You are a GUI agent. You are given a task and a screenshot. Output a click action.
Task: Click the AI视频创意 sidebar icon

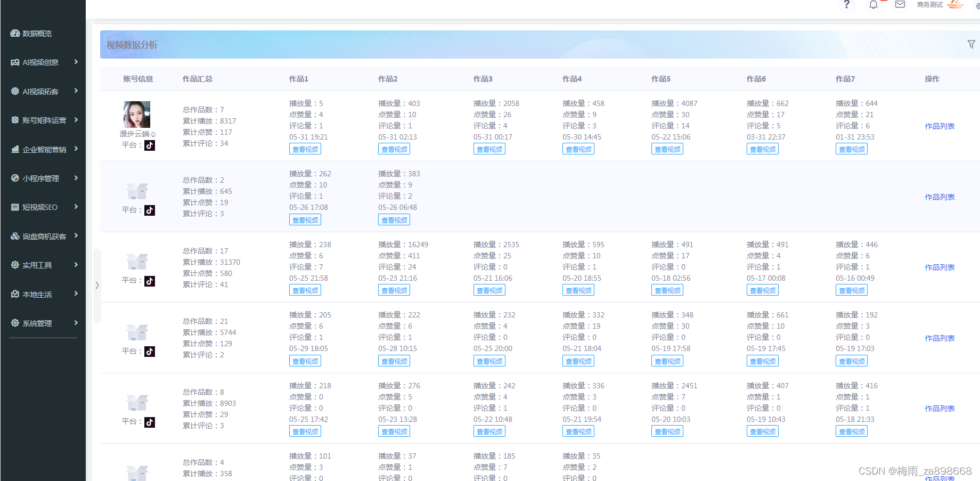[x=15, y=62]
